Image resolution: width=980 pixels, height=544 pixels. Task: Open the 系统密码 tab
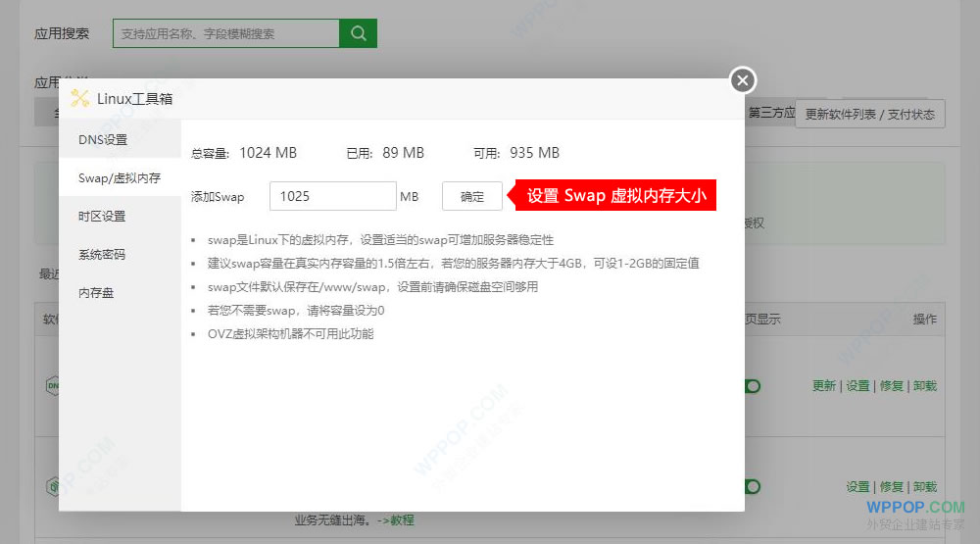point(102,255)
